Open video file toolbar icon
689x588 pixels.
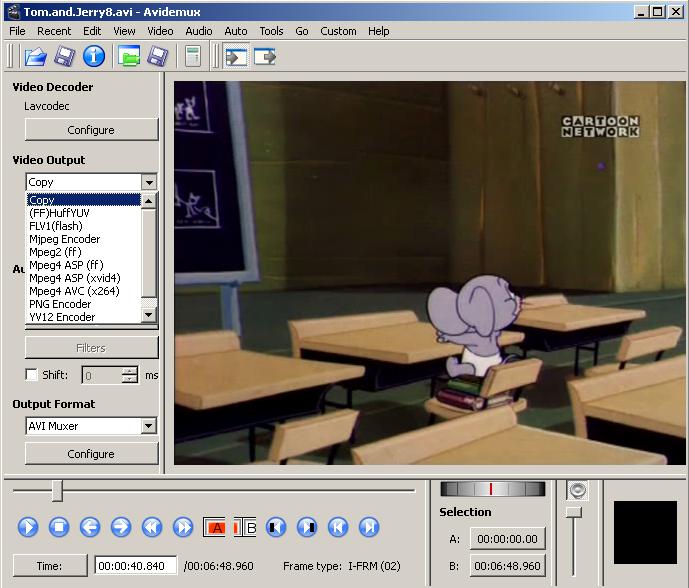coord(36,57)
